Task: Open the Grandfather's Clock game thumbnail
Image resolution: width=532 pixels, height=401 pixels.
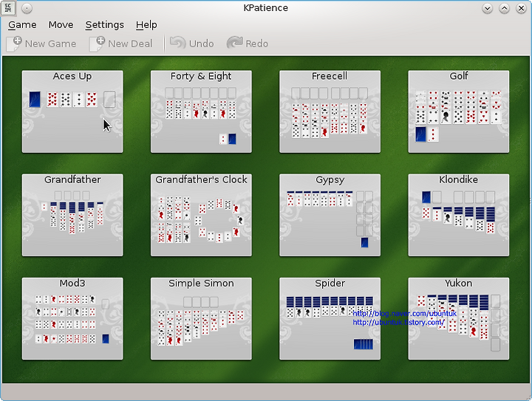Action: point(201,215)
